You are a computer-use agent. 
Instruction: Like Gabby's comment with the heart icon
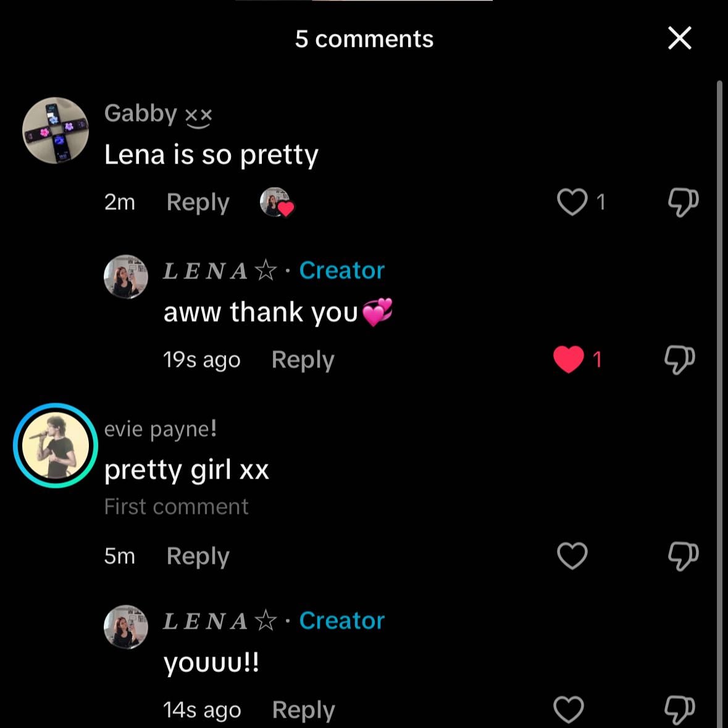[572, 202]
